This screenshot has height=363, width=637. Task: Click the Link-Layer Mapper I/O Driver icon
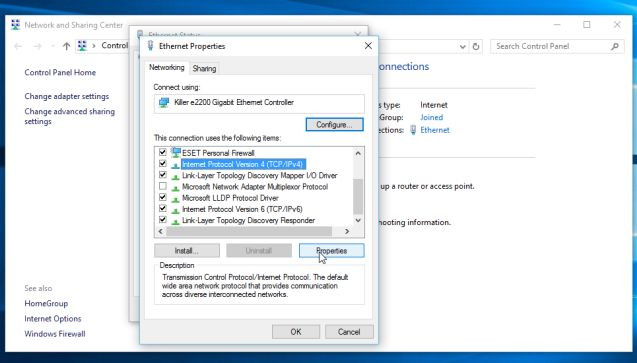(x=176, y=176)
